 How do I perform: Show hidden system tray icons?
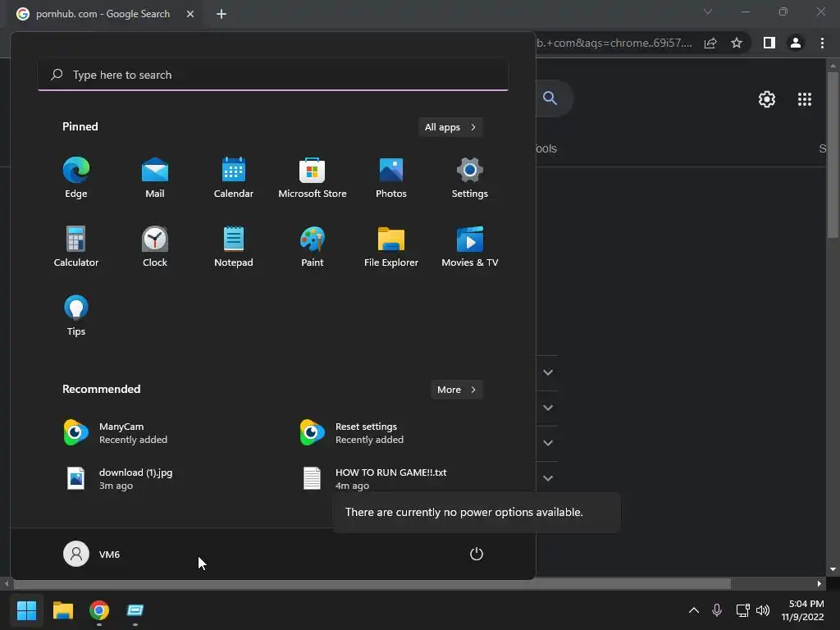694,610
